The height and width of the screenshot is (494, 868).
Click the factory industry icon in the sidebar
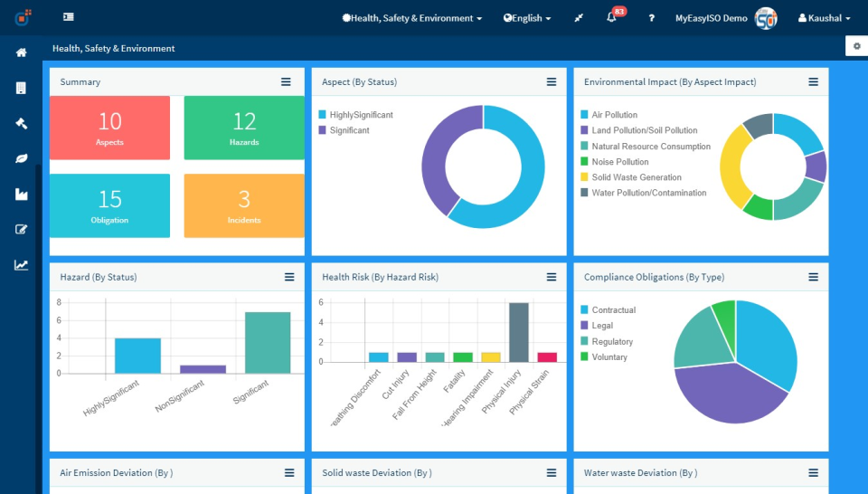(21, 194)
